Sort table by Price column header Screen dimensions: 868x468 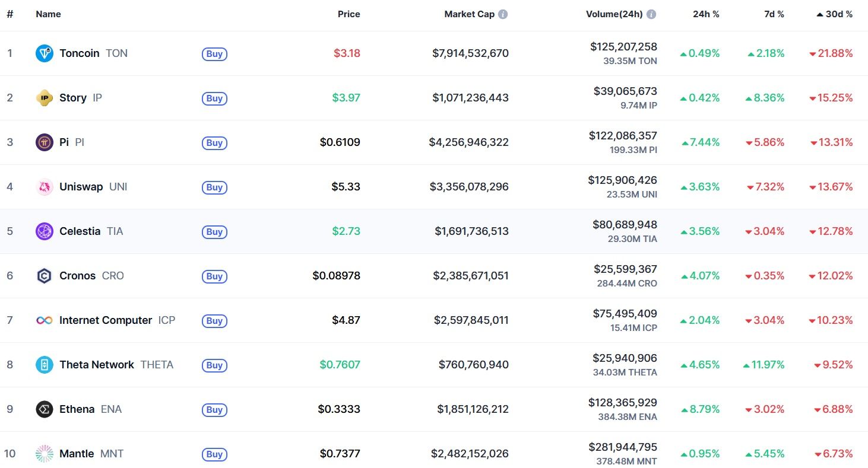click(349, 14)
